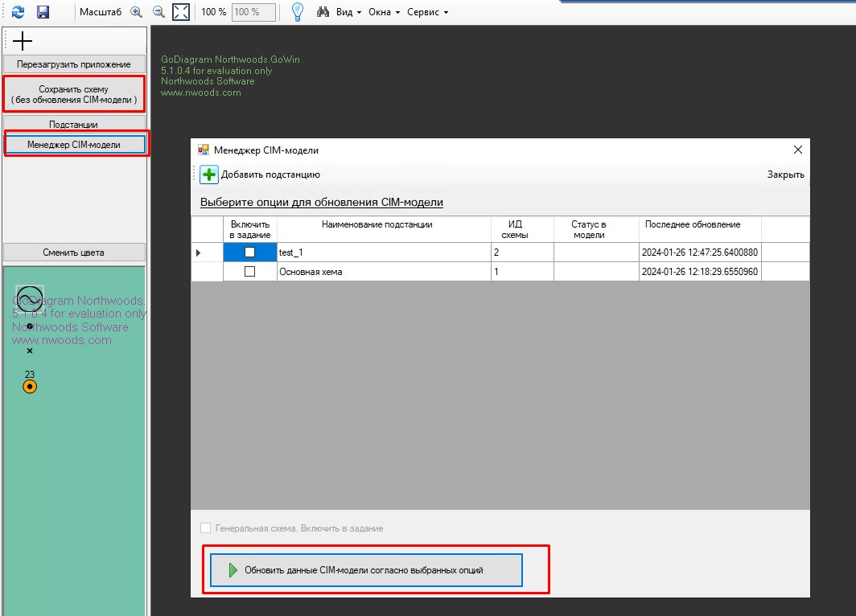Open the Окна dropdown menu
The width and height of the screenshot is (856, 616).
tap(384, 12)
